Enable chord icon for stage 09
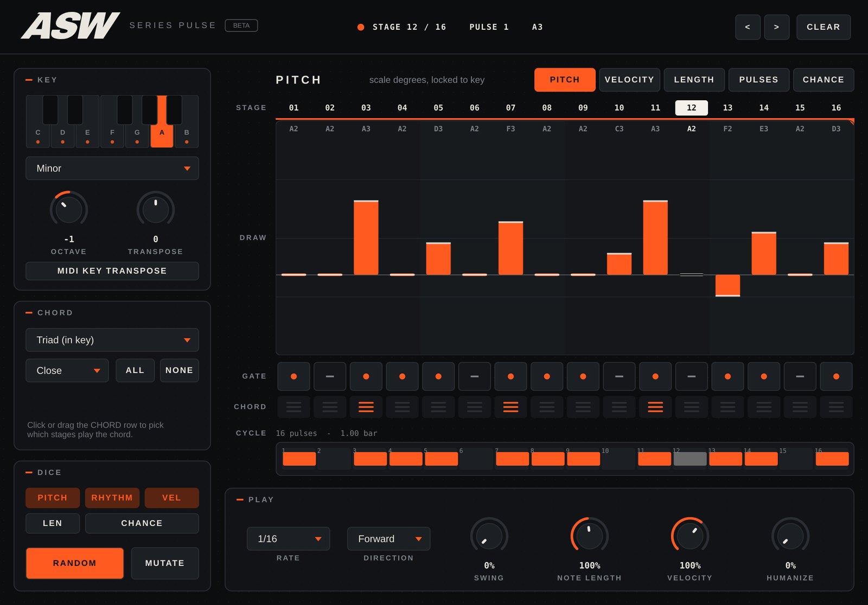Screen dimensions: 868x605 583,407
